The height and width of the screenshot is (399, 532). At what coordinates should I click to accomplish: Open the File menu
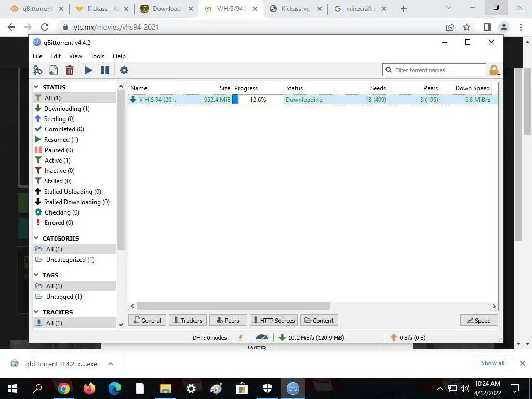click(37, 56)
